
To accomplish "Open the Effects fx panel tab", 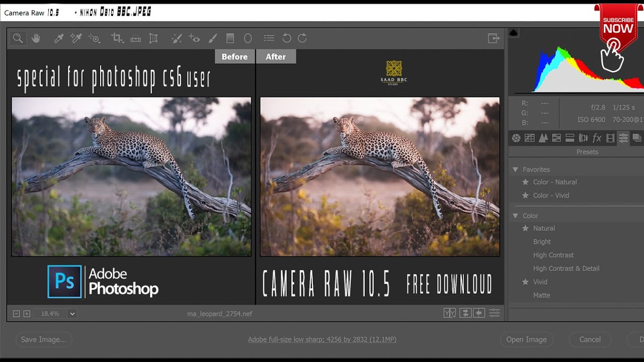I will coord(597,138).
